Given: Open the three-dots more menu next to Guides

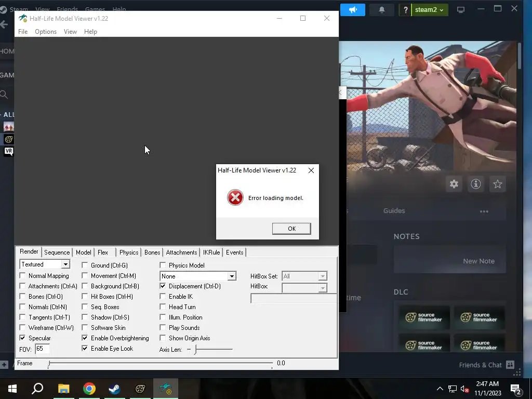Looking at the screenshot, I should tap(484, 211).
